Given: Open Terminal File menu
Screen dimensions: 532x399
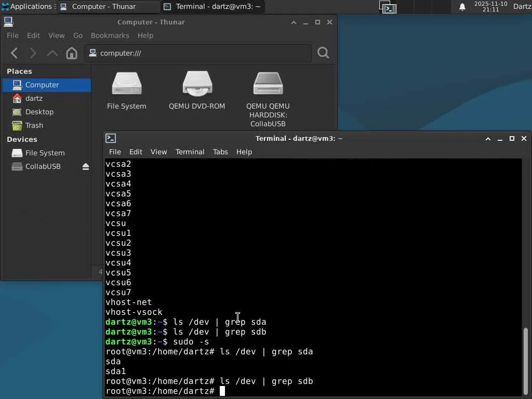Looking at the screenshot, I should (115, 152).
